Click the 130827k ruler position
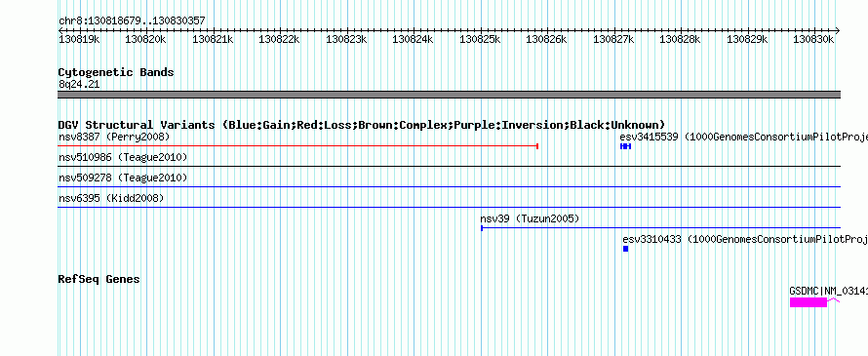Image resolution: width=868 pixels, height=356 pixels. tap(613, 39)
